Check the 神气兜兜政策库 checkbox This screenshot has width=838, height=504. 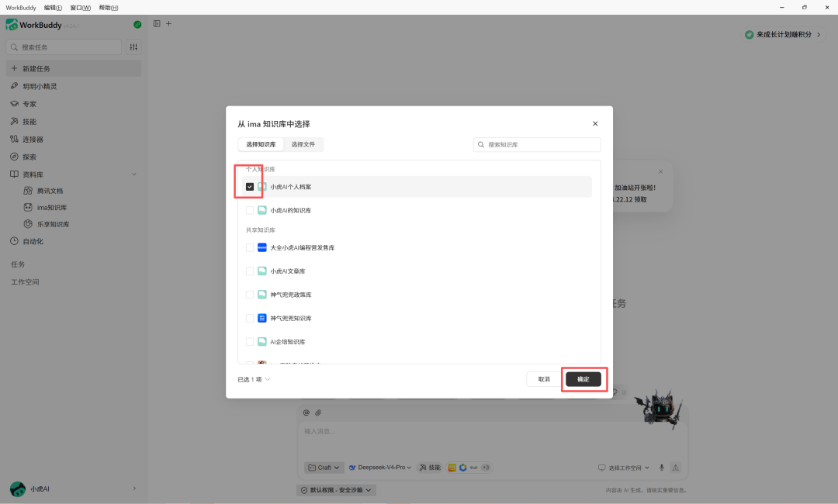point(250,295)
